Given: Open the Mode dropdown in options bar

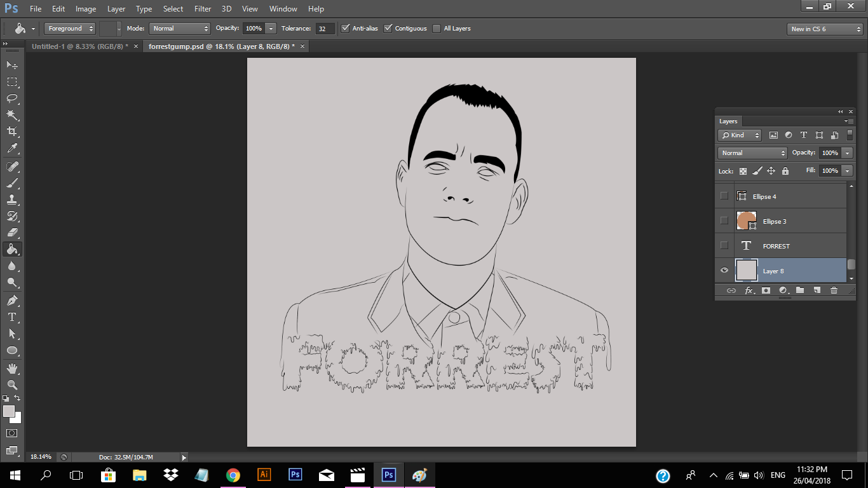Looking at the screenshot, I should click(179, 28).
